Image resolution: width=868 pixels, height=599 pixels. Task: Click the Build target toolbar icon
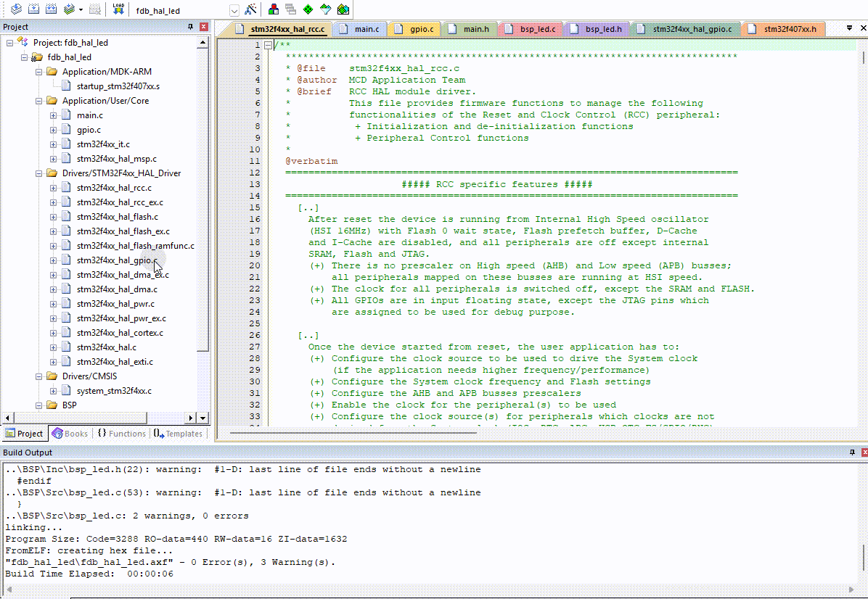pos(34,9)
